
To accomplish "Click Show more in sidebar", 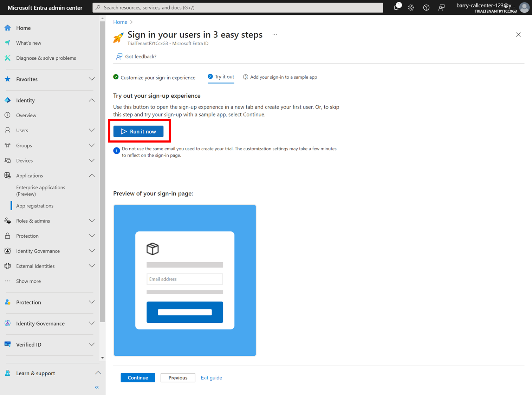I will (x=28, y=281).
